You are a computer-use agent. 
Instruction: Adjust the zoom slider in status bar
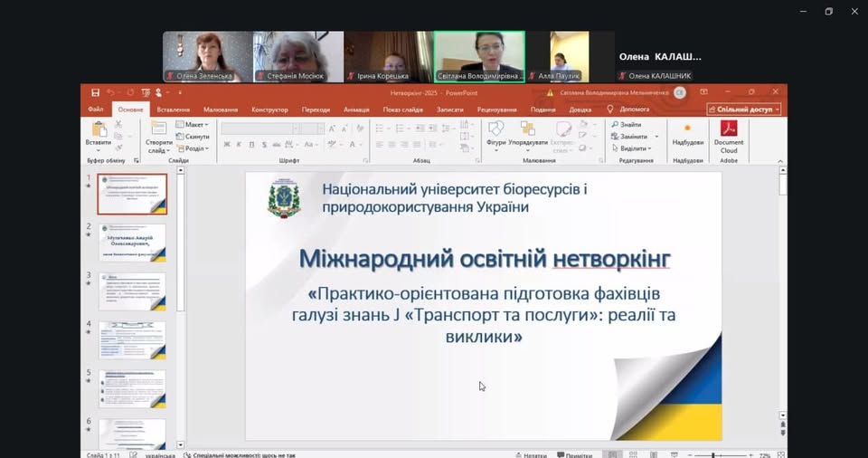713,455
